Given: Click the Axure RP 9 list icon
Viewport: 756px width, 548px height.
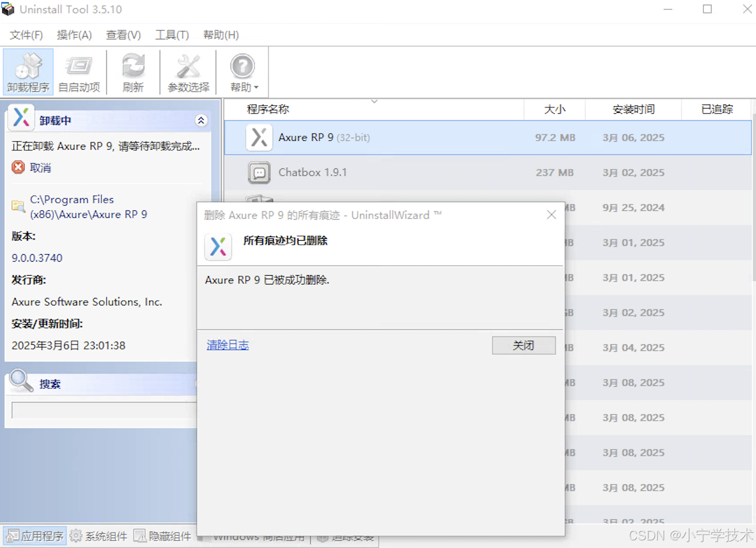Looking at the screenshot, I should click(259, 138).
